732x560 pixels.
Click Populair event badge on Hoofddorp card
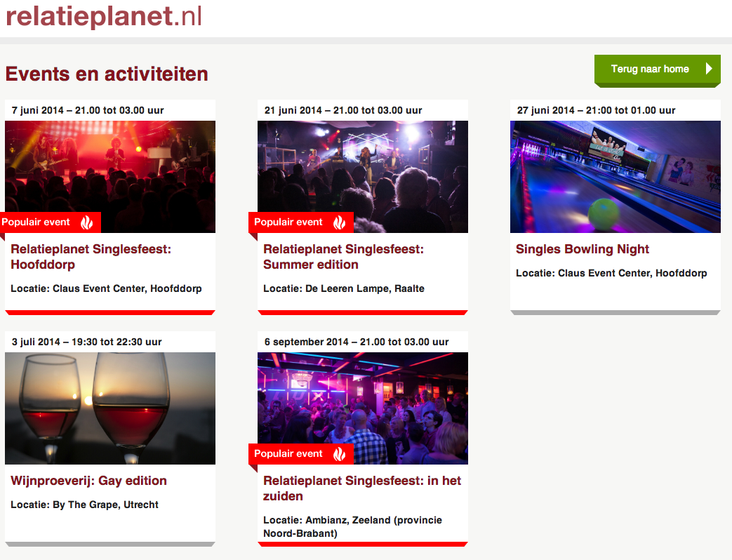pyautogui.click(x=51, y=222)
